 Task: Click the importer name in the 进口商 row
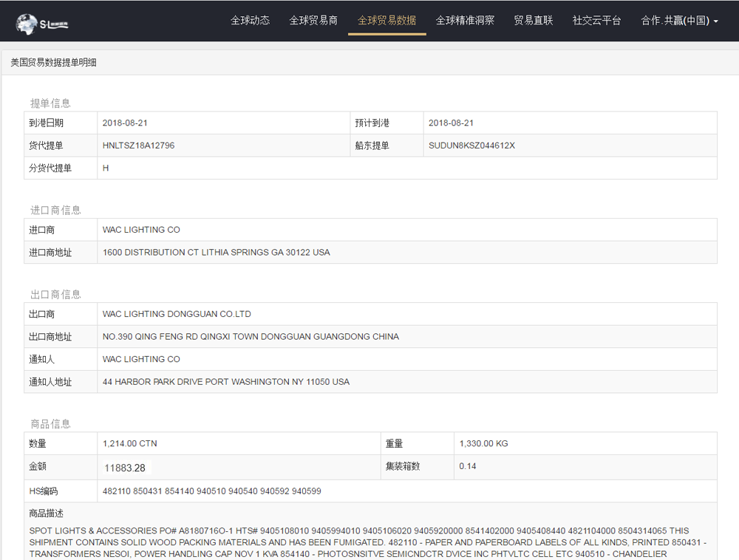point(141,230)
